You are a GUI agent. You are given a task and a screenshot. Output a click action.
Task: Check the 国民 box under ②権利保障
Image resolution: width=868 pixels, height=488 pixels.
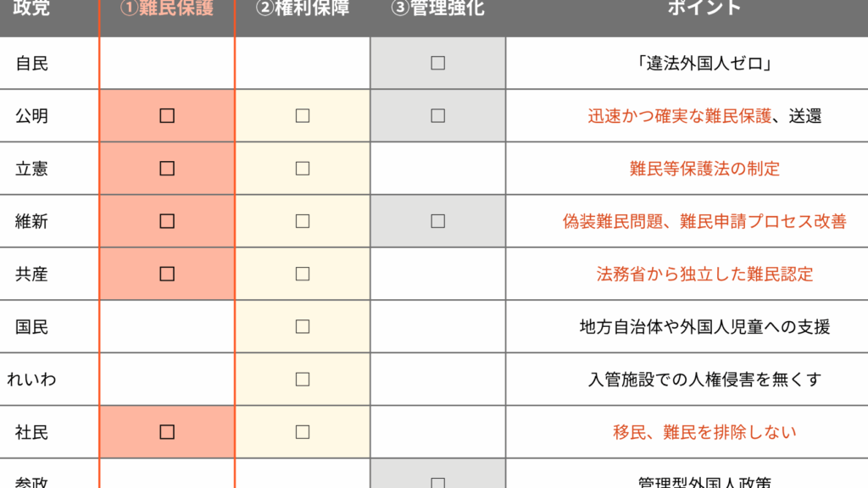[303, 326]
